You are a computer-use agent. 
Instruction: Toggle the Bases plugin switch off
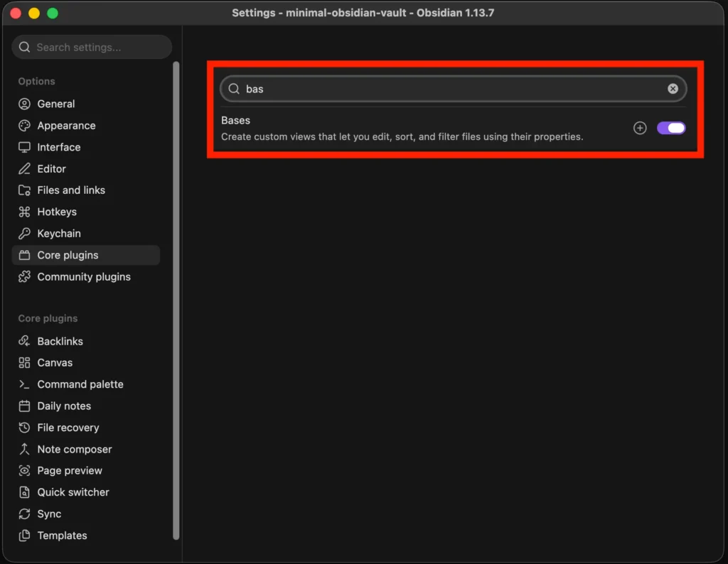click(671, 128)
